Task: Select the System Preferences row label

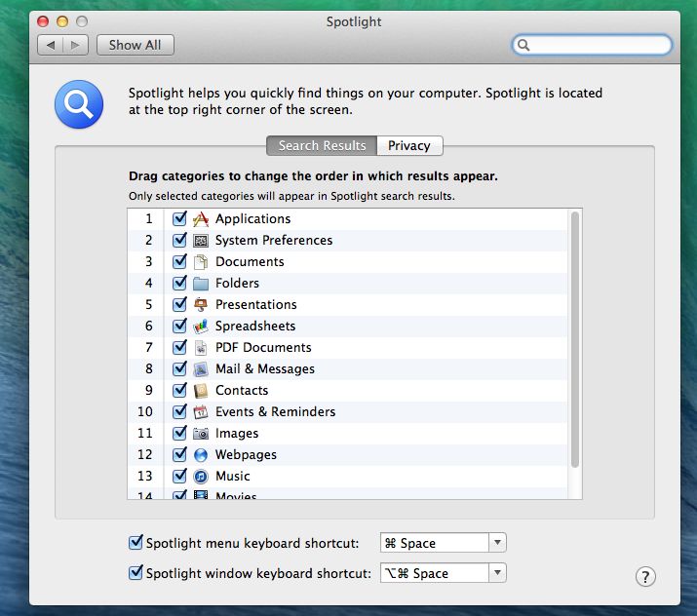Action: [274, 240]
